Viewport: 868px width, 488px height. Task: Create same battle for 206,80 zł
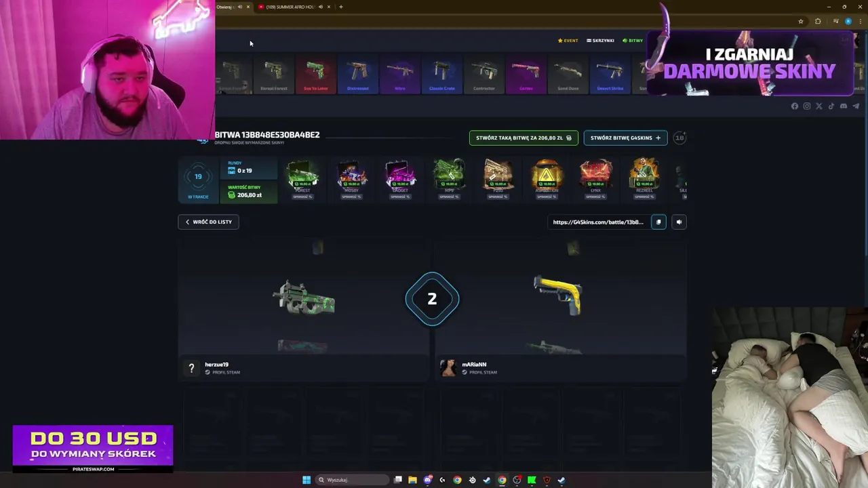pyautogui.click(x=524, y=138)
